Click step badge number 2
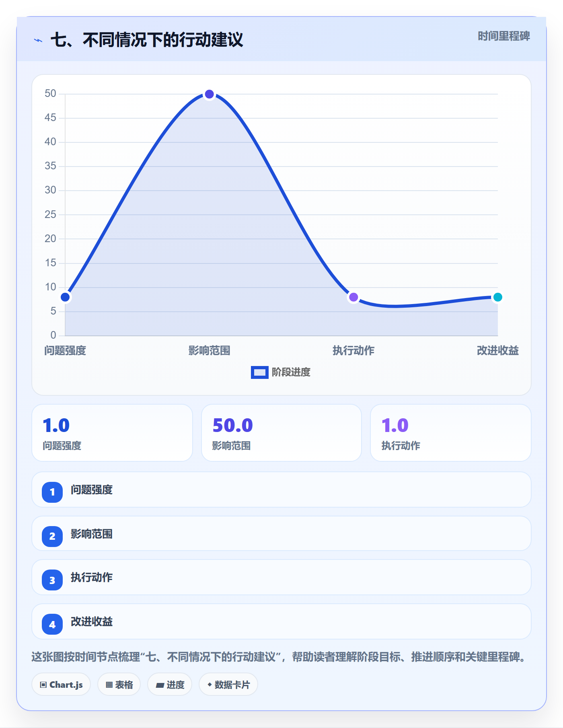 (x=52, y=536)
